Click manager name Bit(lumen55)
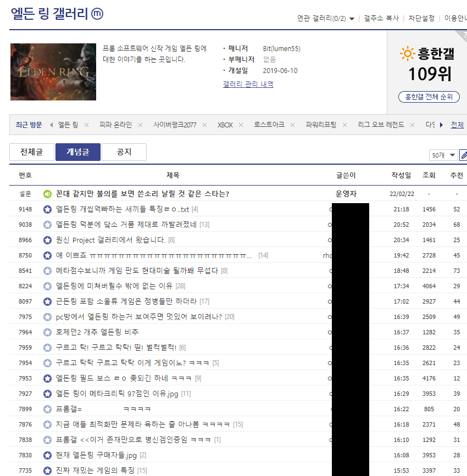 [282, 48]
